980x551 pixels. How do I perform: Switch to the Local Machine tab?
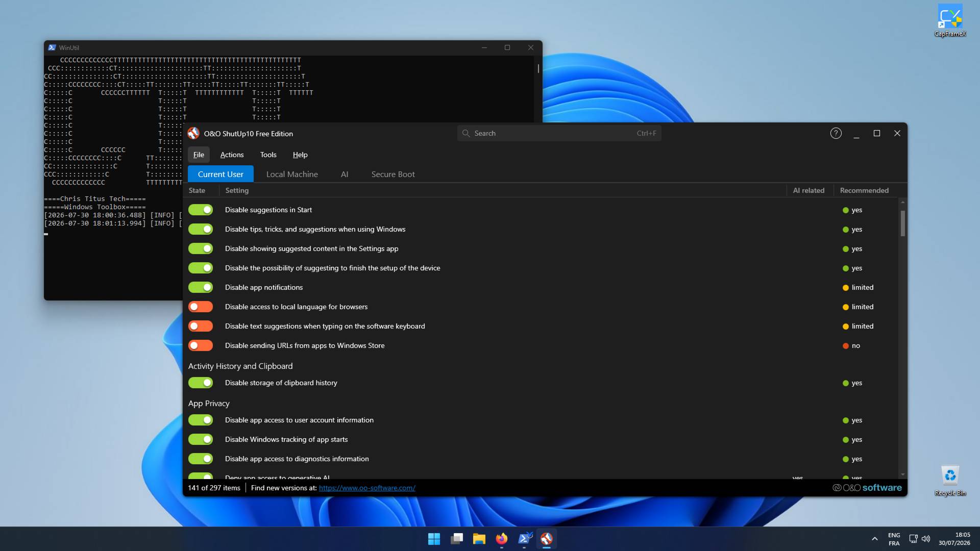[x=292, y=174]
